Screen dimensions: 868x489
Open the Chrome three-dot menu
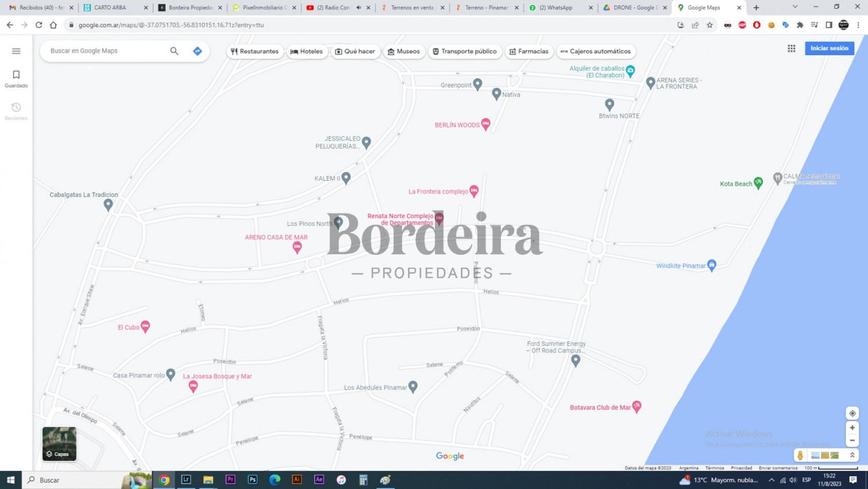[858, 25]
